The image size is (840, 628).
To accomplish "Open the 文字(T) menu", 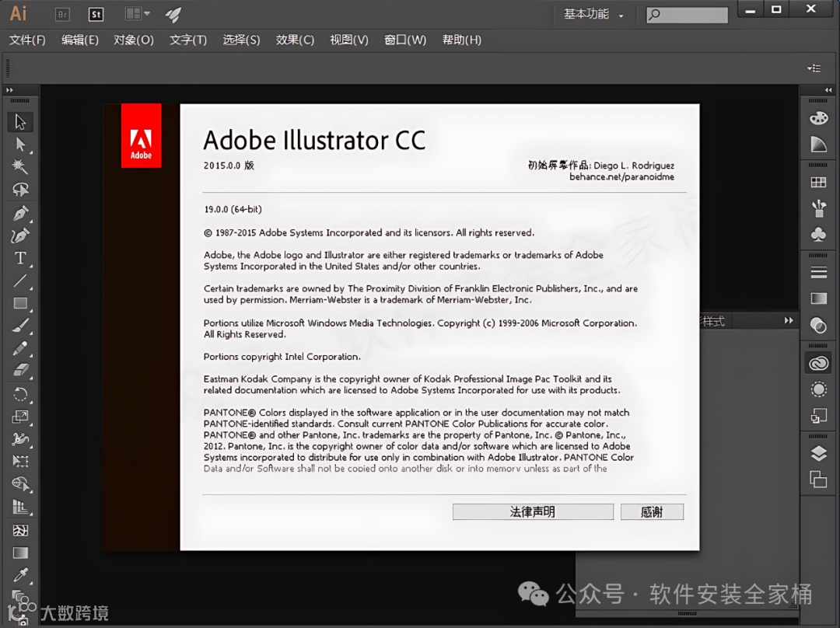I will (x=188, y=40).
